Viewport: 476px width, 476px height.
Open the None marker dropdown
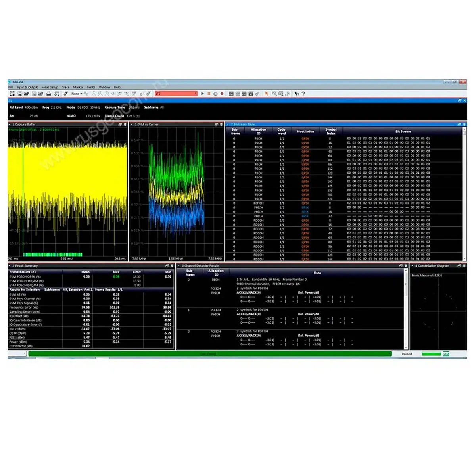tap(81, 94)
